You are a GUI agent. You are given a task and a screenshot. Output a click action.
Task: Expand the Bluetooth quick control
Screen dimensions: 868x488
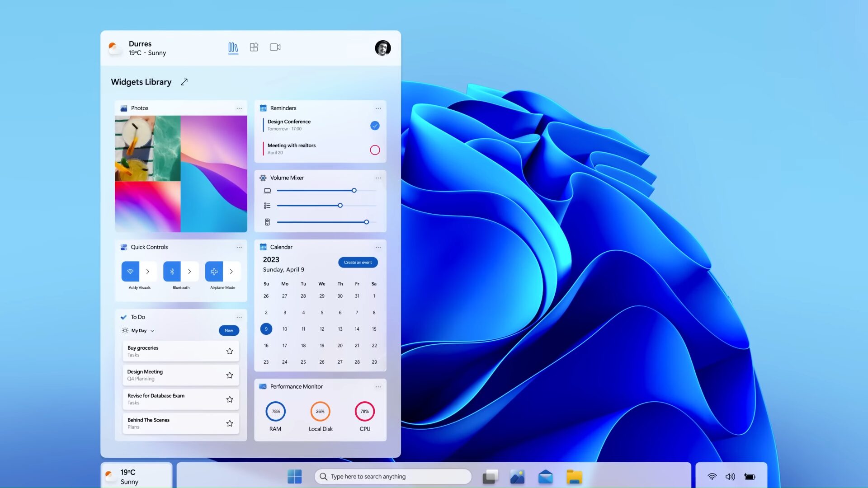[189, 271]
